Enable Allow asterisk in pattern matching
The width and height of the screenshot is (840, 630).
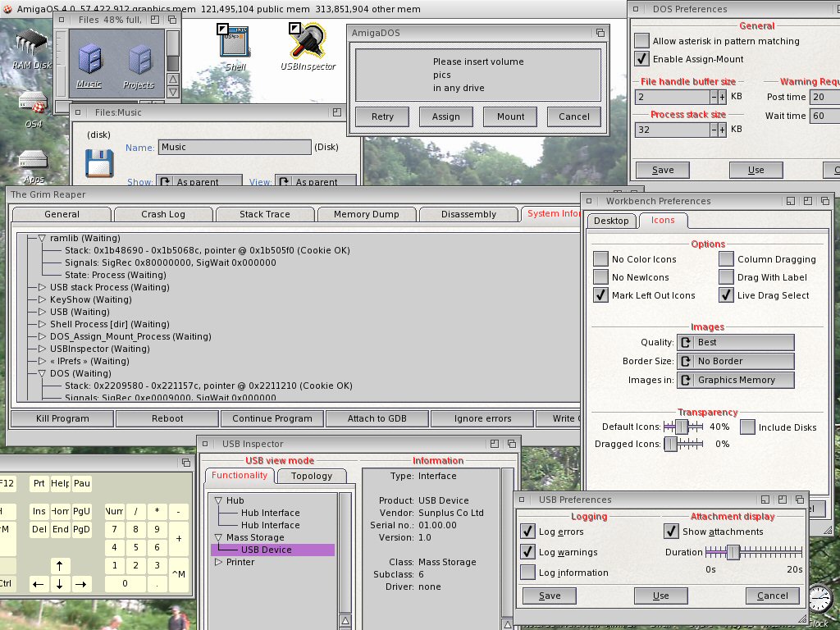641,41
